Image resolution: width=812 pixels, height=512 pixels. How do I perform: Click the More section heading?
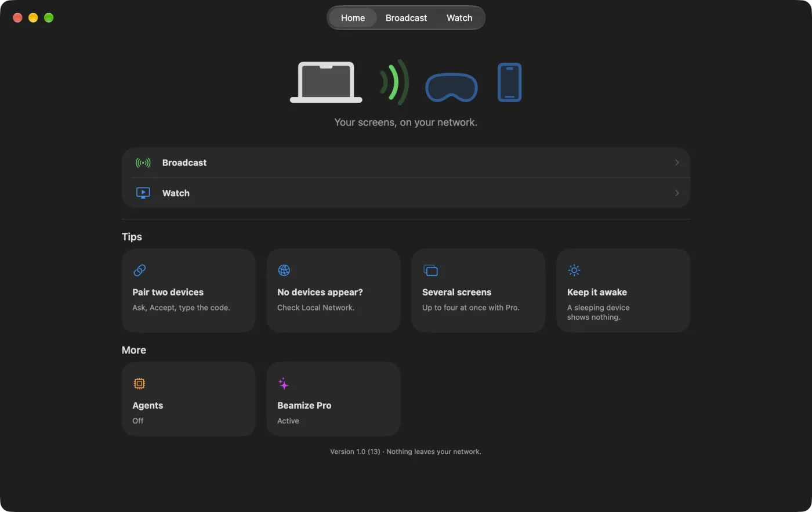134,350
